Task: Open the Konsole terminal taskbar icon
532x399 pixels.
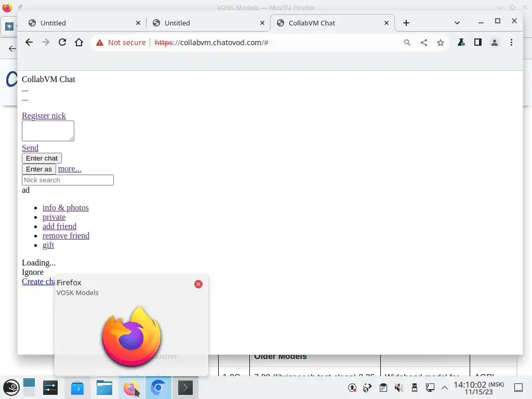Action: pos(185,388)
